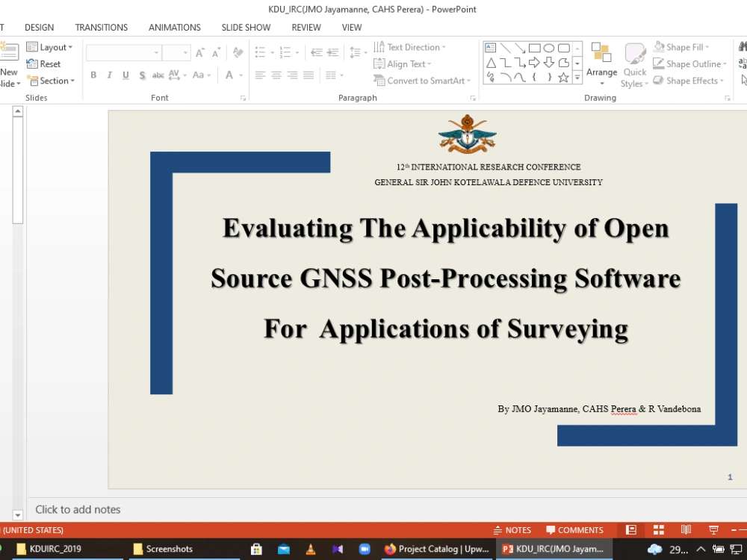The height and width of the screenshot is (560, 747).
Task: Open the Shape Fill dropdown
Action: [x=681, y=47]
